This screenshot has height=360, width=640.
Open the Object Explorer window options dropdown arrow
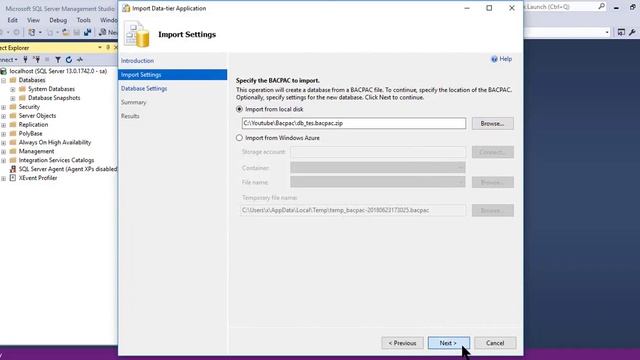(100, 48)
